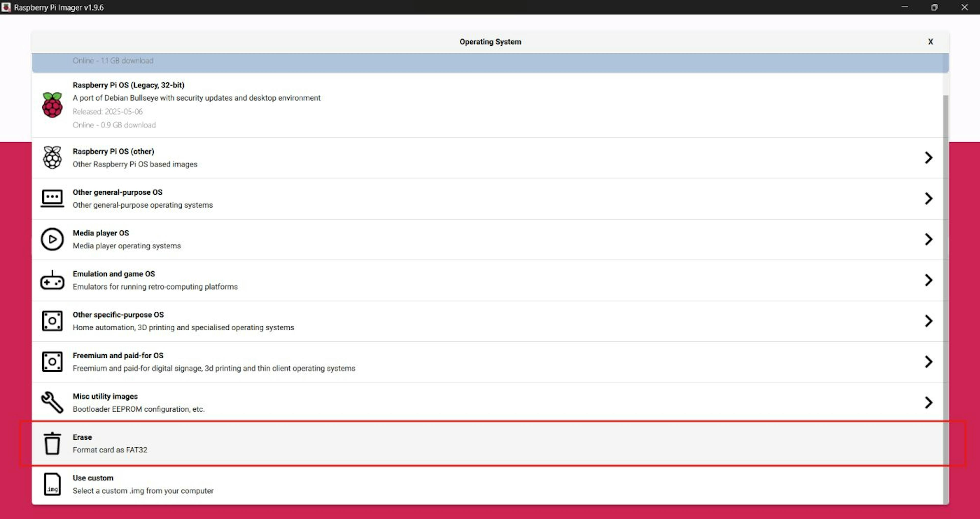Open Other specific-purpose OS category title
This screenshot has height=519, width=980.
118,315
